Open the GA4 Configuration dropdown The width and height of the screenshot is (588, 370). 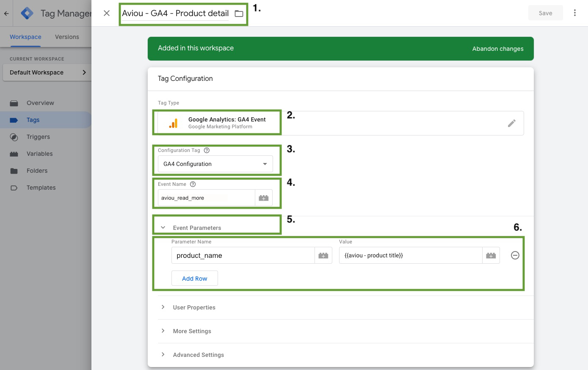215,164
